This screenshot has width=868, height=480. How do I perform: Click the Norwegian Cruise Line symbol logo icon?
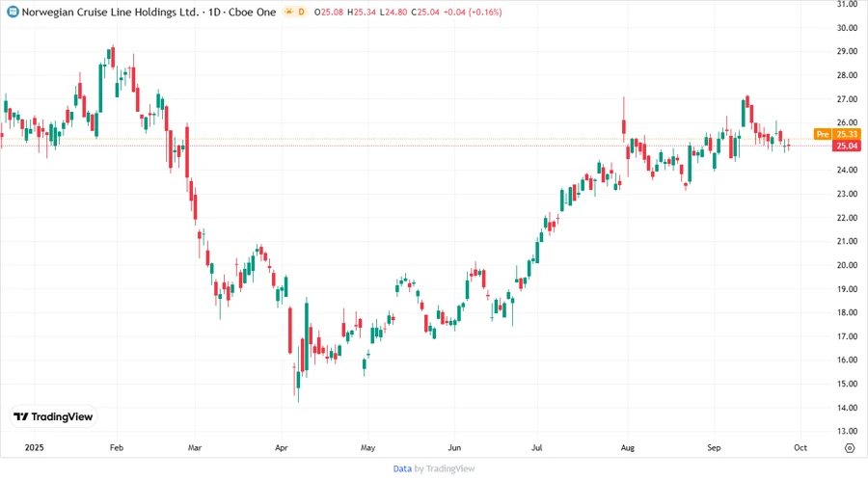click(x=13, y=12)
